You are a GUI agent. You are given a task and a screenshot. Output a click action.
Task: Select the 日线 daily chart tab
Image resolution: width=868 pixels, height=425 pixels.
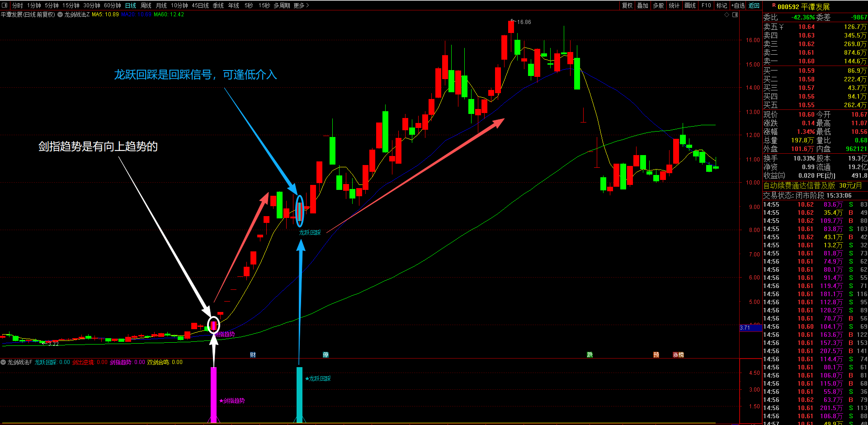tap(131, 5)
